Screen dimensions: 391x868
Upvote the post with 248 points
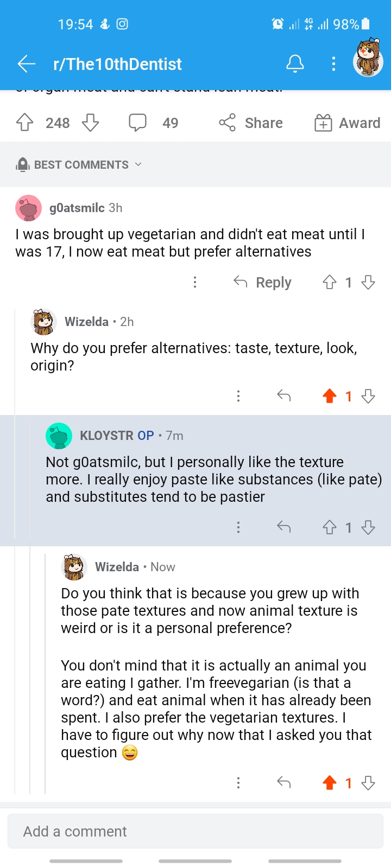[25, 123]
